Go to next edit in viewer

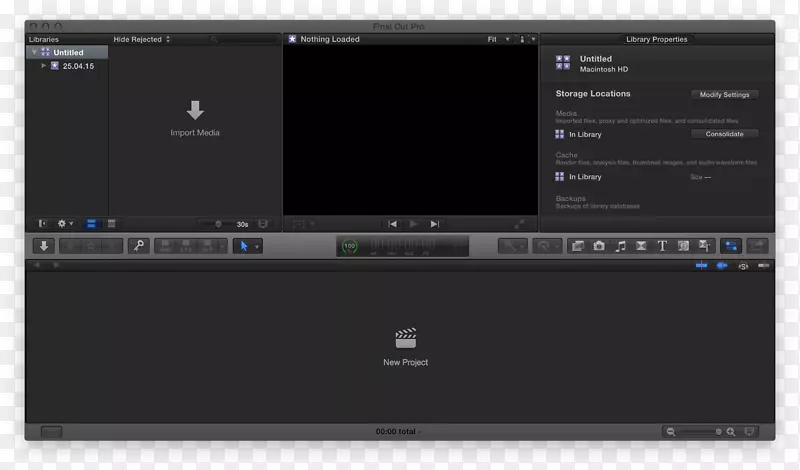click(435, 224)
